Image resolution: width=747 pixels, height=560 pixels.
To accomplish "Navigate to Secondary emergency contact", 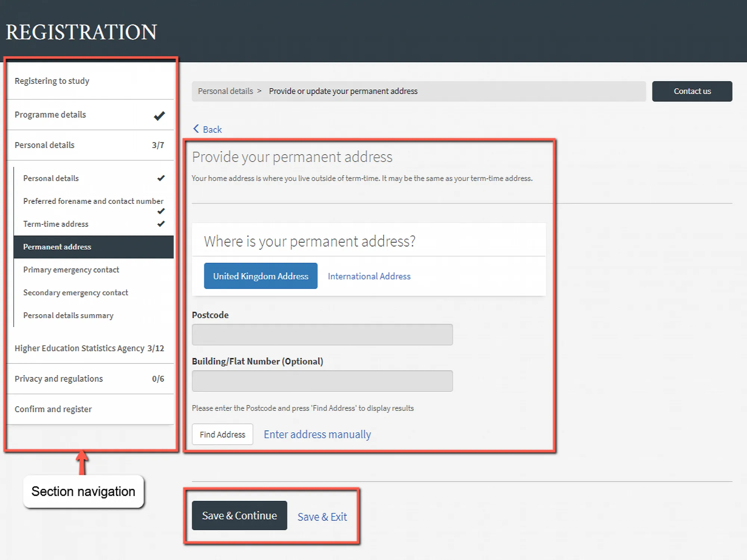I will (75, 292).
